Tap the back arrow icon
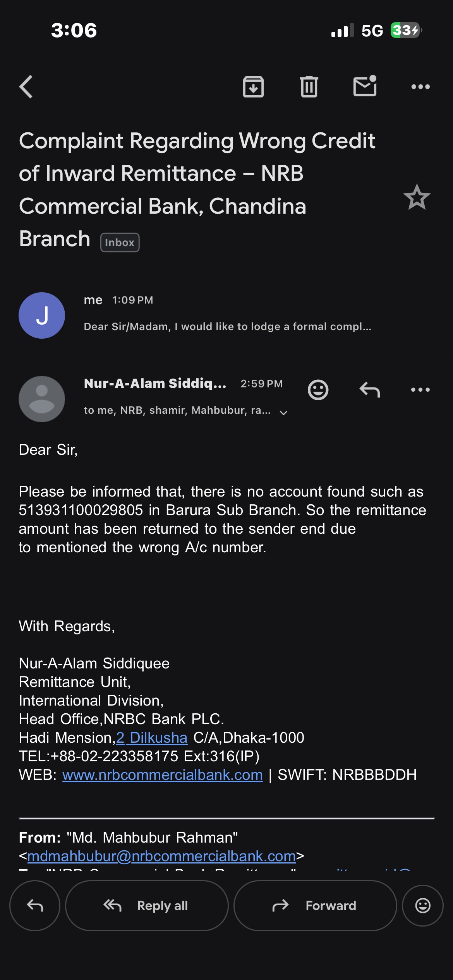This screenshot has height=980, width=453. click(x=26, y=87)
